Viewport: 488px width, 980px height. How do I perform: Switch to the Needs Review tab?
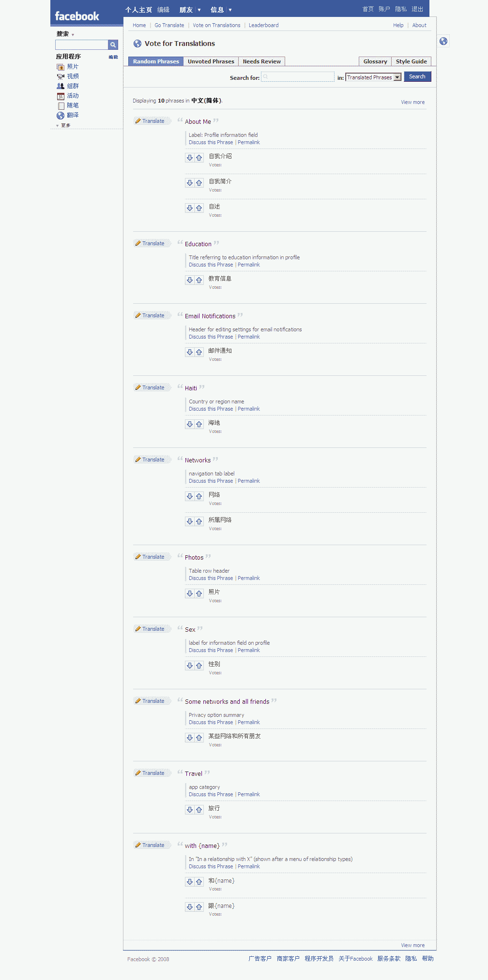tap(261, 61)
